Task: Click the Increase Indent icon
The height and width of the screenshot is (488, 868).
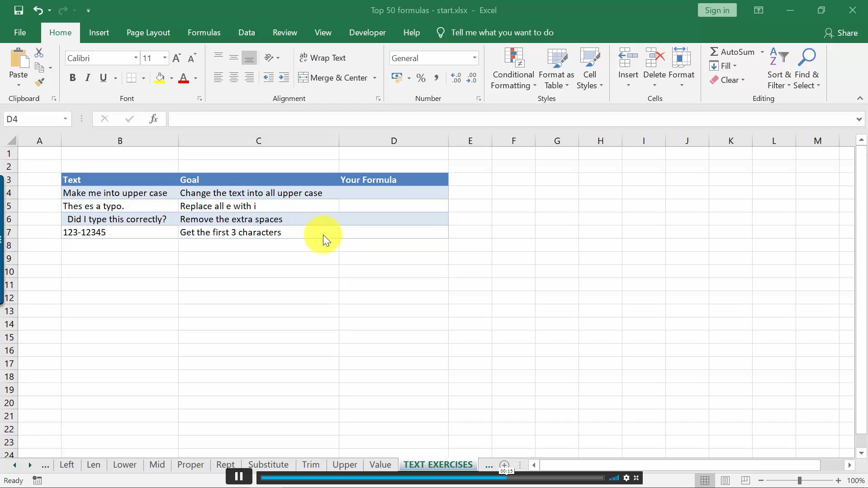Action: [284, 77]
